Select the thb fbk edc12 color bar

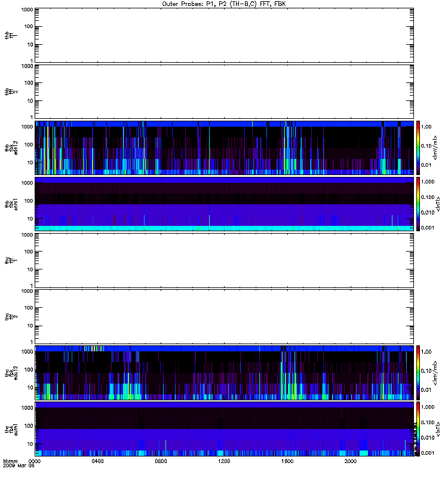[x=418, y=148]
